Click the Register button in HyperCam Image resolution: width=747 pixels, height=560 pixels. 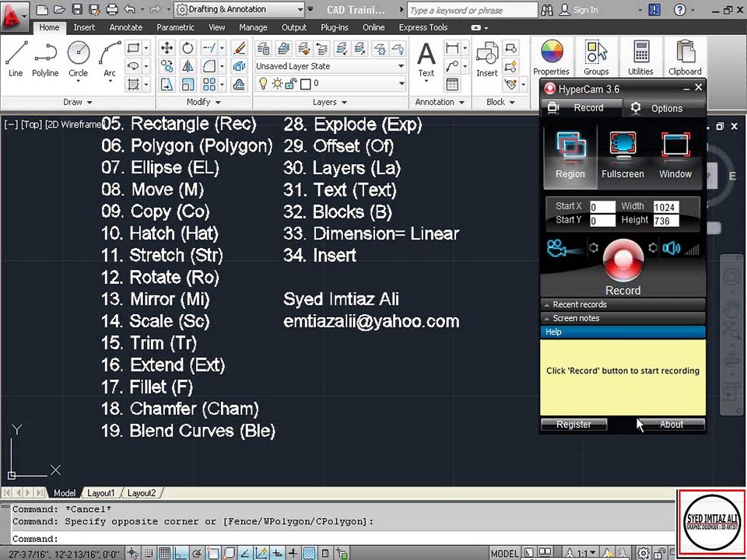pos(573,425)
